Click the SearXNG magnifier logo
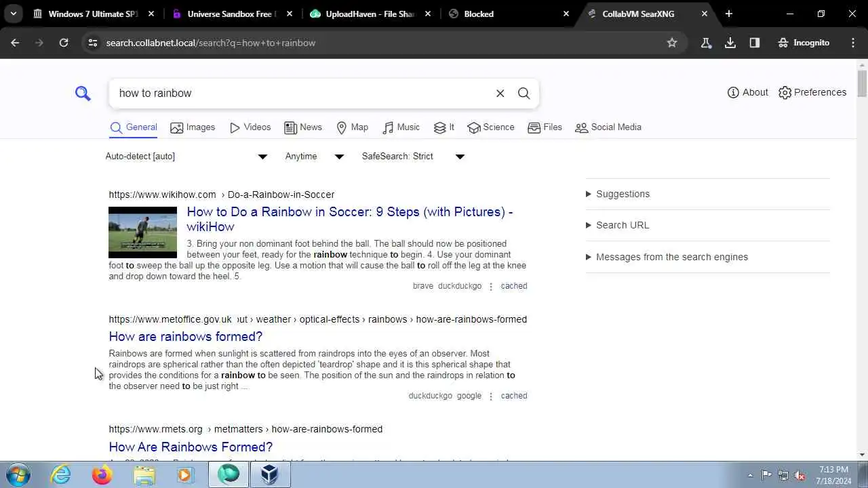This screenshot has height=488, width=868. point(83,93)
